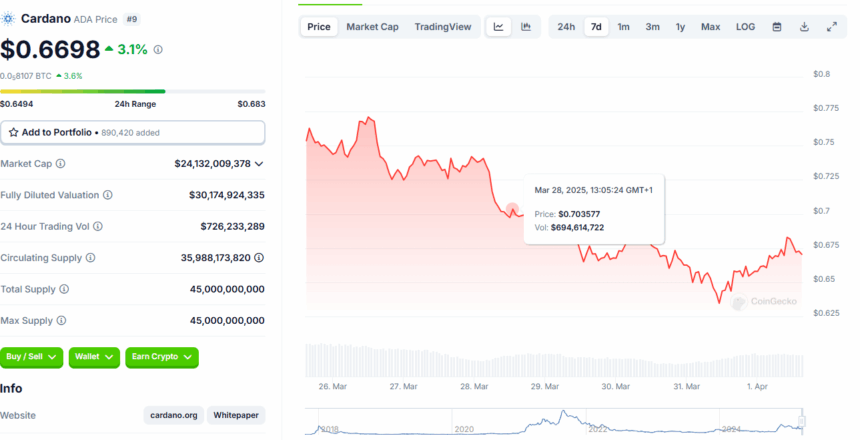Viewport: 860px width, 440px height.
Task: Set chart range to 3m
Action: [653, 27]
